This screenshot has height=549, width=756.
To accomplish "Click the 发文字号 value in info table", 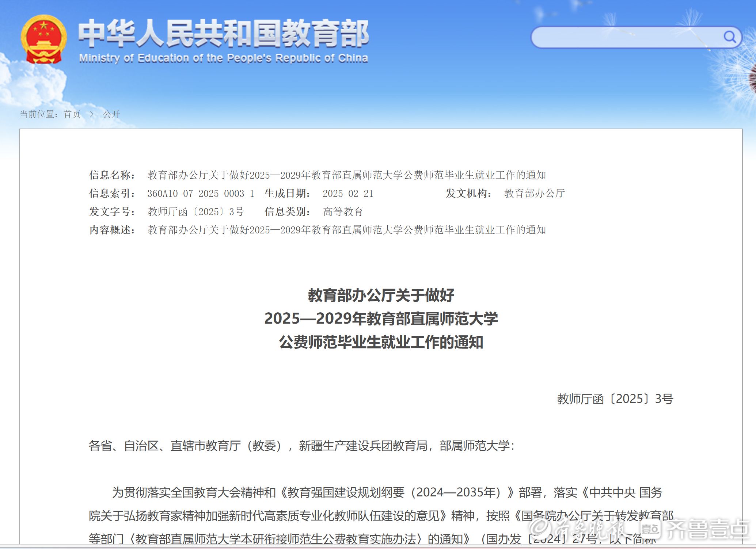I will [x=195, y=211].
